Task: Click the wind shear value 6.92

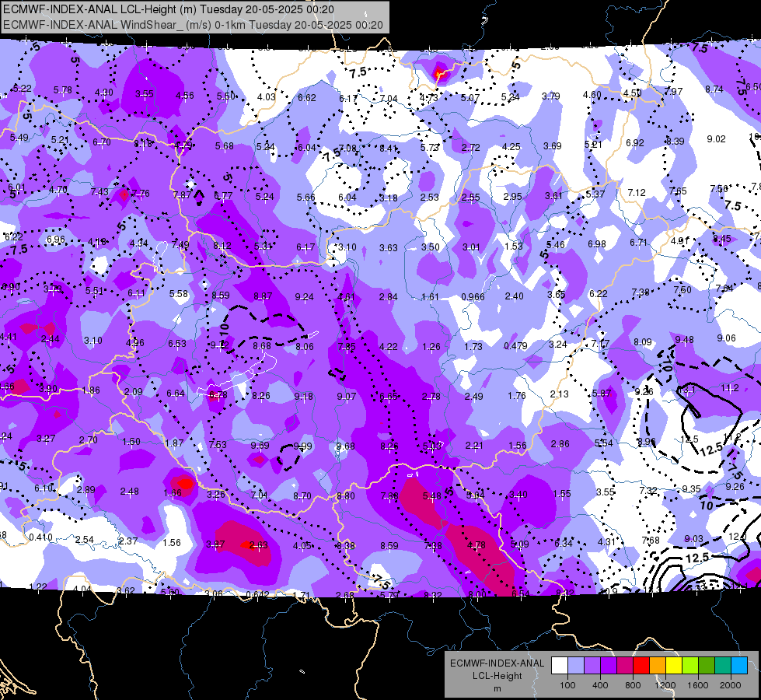Action: (x=635, y=143)
